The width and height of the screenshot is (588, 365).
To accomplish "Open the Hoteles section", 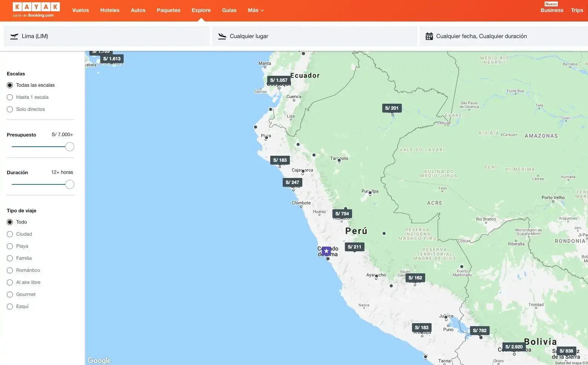I will (110, 10).
